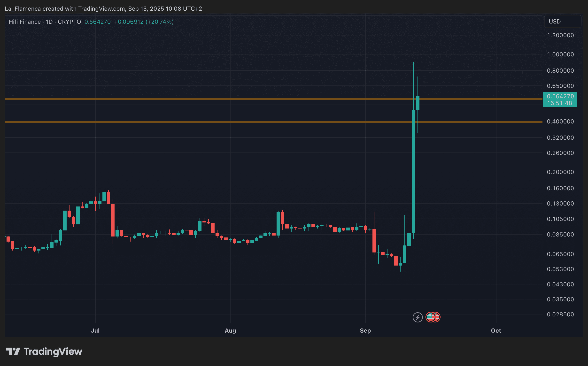Viewport: 588px width, 366px height.
Task: Click the 0.200000 price axis label
Action: [560, 172]
